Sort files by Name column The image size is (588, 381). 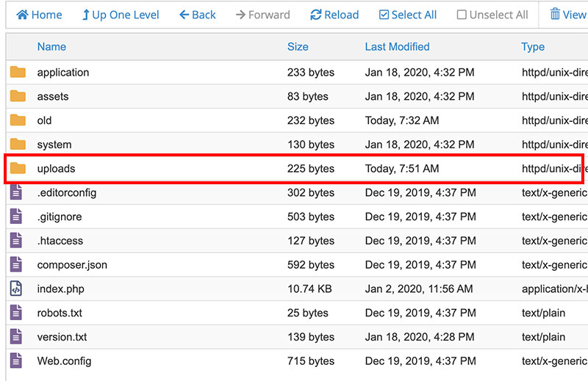coord(51,47)
